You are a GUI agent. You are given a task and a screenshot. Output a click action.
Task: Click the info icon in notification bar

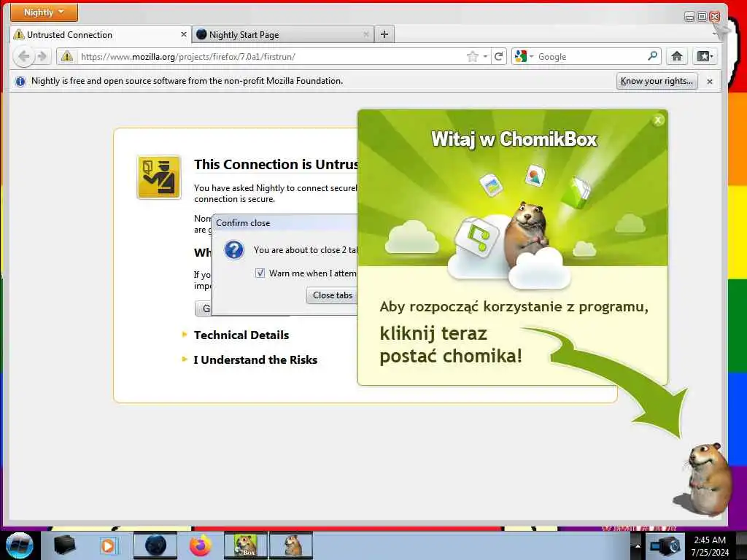click(x=20, y=82)
